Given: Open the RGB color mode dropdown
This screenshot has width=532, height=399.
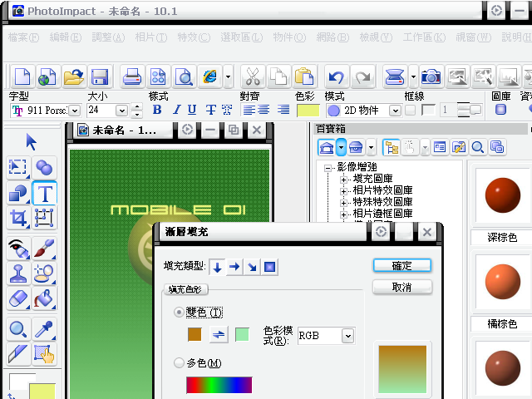Looking at the screenshot, I should (348, 336).
